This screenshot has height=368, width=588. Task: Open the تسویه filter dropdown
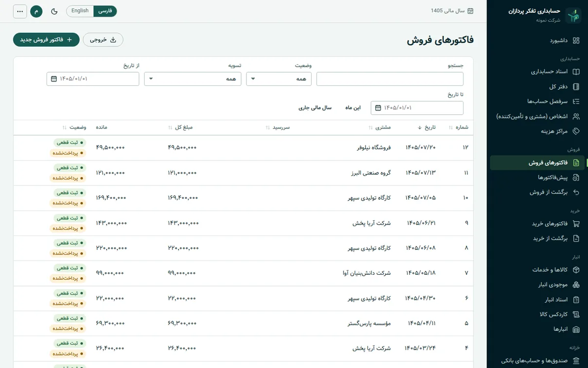tap(193, 79)
